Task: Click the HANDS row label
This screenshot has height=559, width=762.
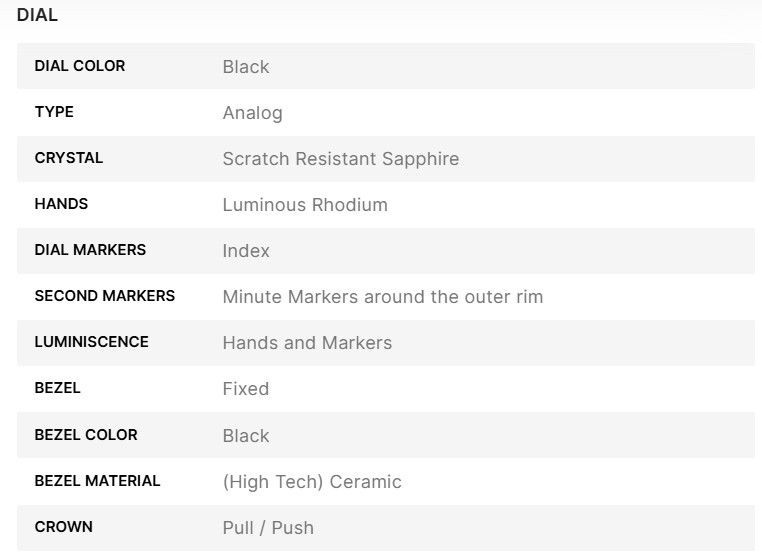Action: click(61, 204)
